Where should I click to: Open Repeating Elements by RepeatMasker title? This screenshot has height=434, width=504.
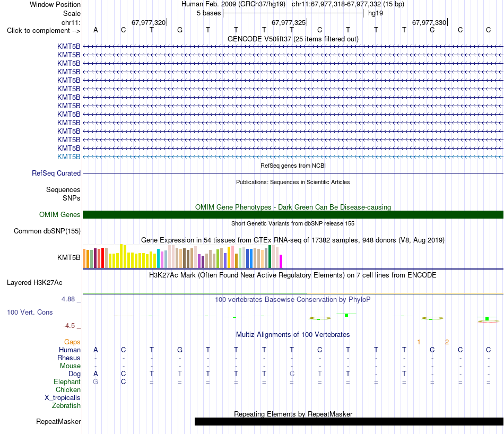(x=293, y=414)
